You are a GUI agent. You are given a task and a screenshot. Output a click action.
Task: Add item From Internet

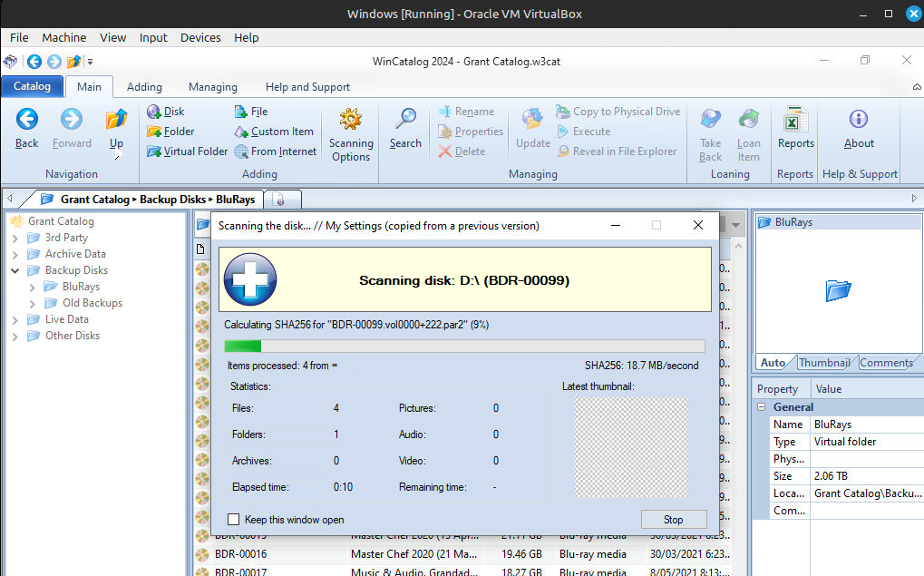tap(275, 151)
